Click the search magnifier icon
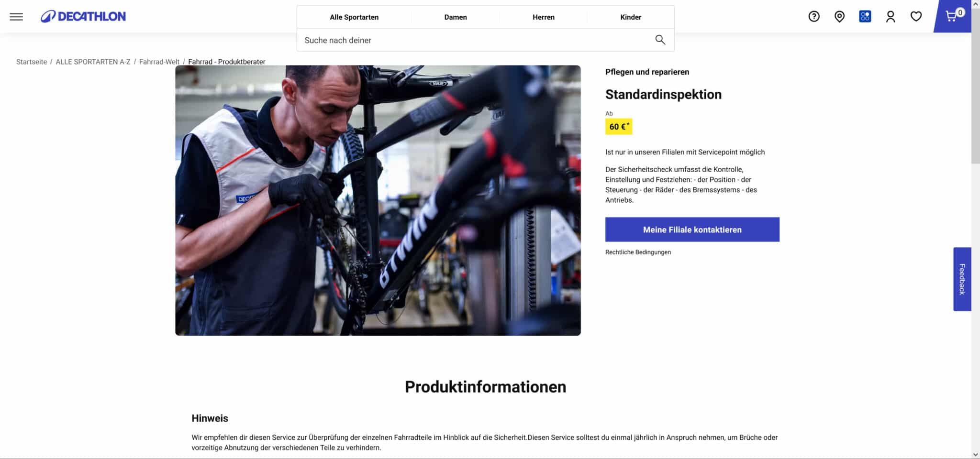Image resolution: width=980 pixels, height=459 pixels. [660, 40]
